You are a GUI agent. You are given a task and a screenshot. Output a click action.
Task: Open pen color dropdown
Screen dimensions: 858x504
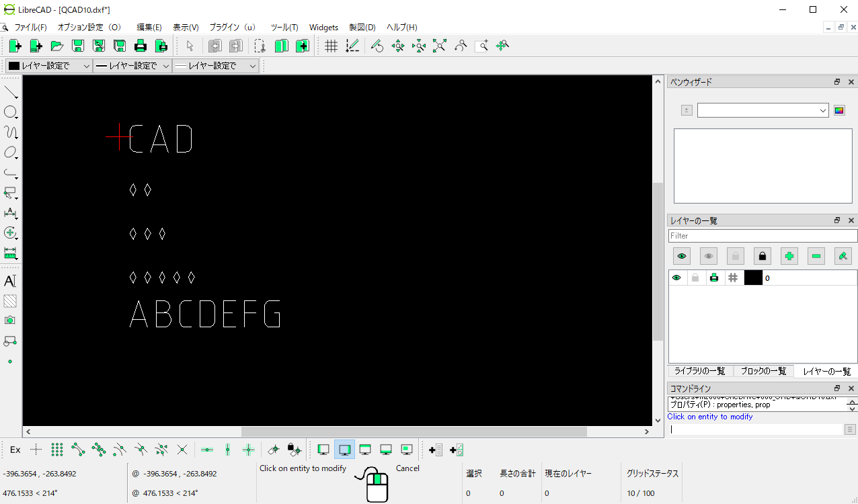[49, 66]
